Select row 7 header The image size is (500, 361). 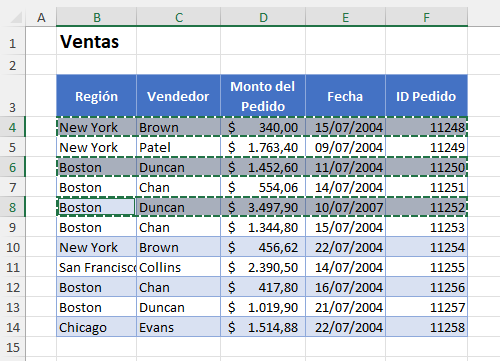click(13, 187)
